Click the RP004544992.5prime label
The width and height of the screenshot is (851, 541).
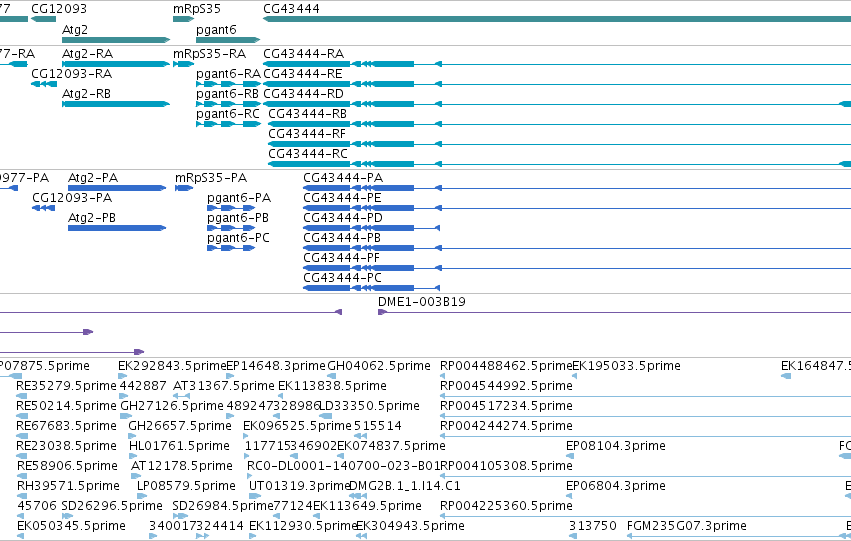pyautogui.click(x=506, y=386)
